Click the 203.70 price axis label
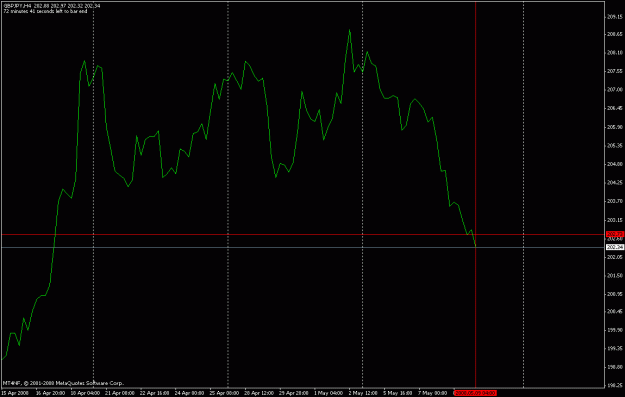Screen dimensions: 625x397 pyautogui.click(x=615, y=201)
